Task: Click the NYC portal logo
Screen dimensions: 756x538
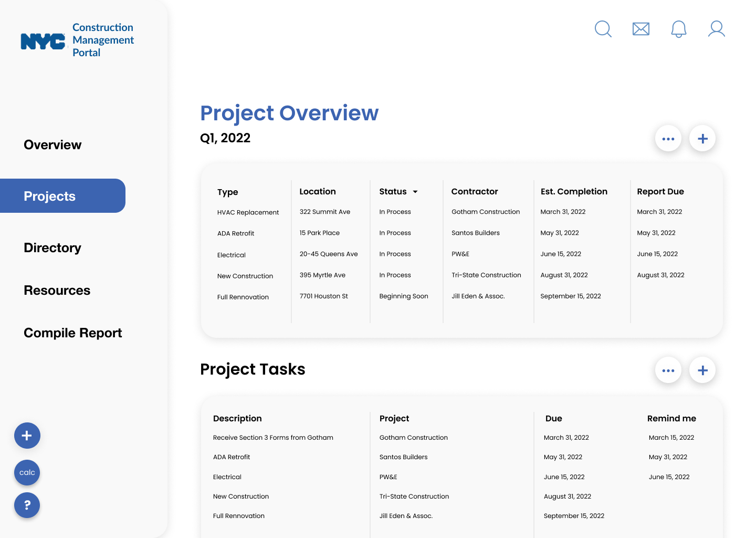Action: pyautogui.click(x=76, y=39)
